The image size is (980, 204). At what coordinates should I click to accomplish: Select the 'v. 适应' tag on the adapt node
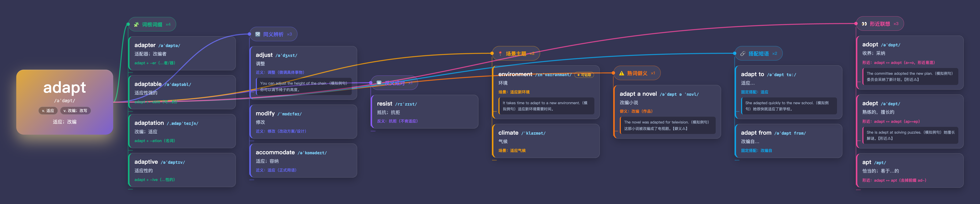(48, 111)
